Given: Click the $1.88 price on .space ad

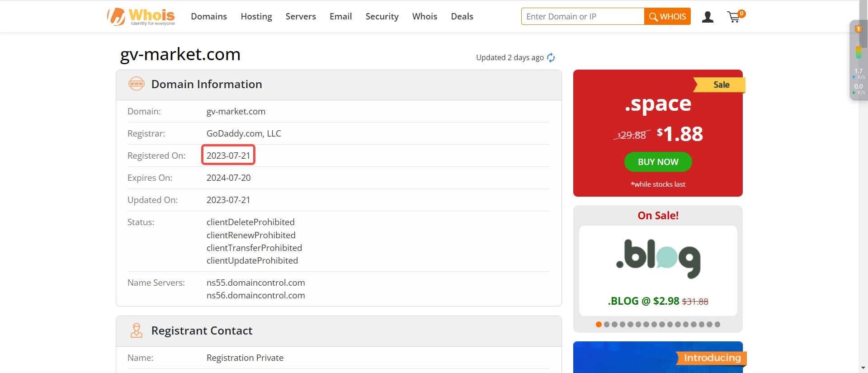Looking at the screenshot, I should 680,134.
